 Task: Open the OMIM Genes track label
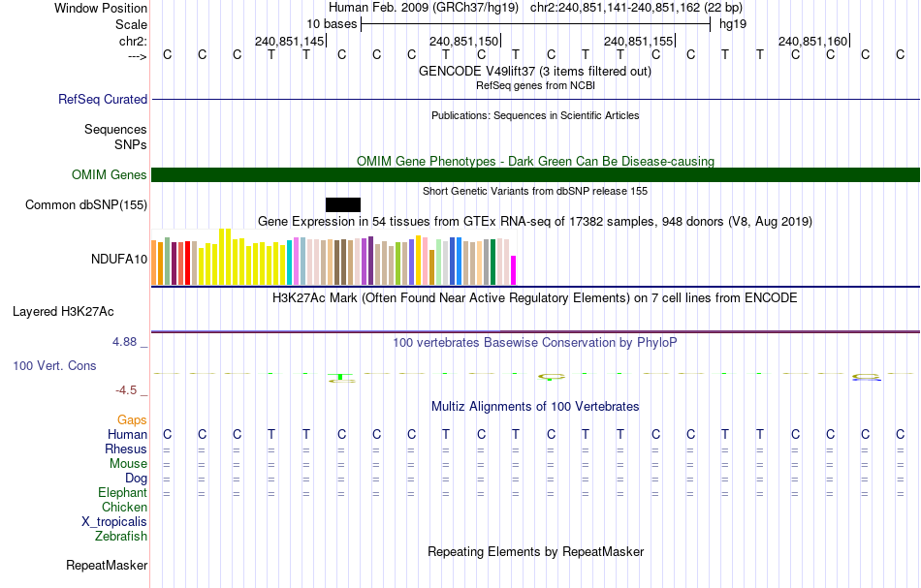click(x=109, y=175)
